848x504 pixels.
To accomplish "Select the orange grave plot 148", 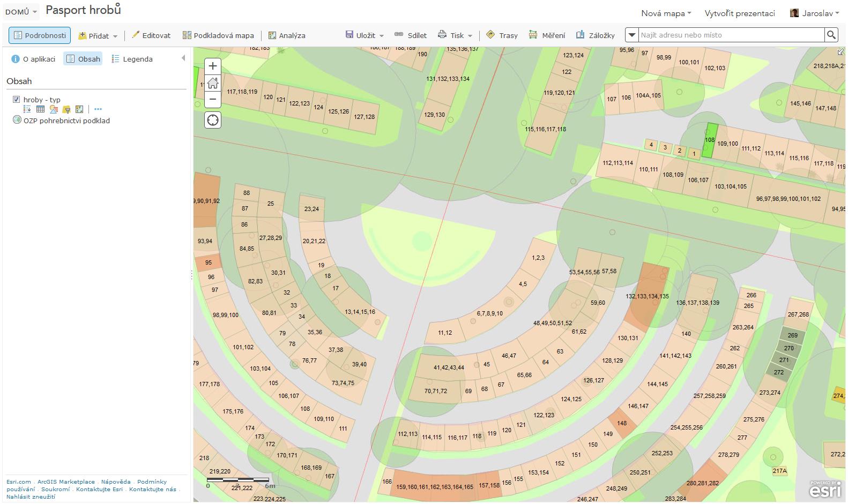I will pos(622,423).
